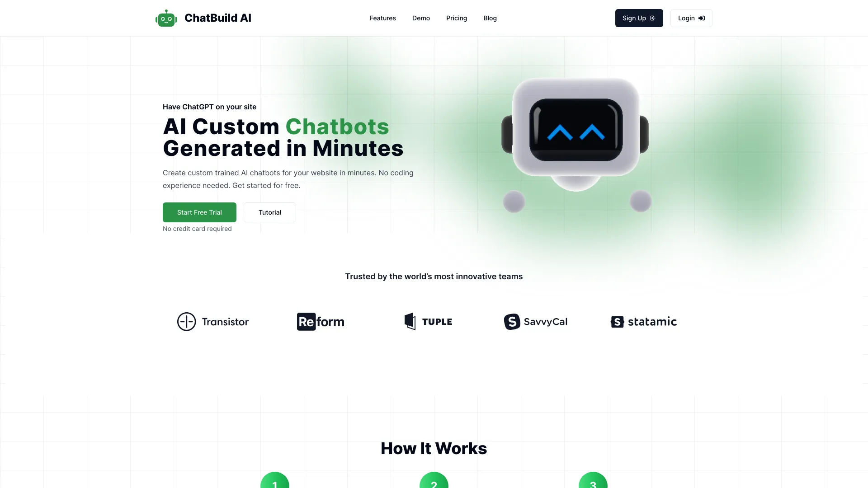This screenshot has height=488, width=868.
Task: Toggle the Features navigation menu item
Action: [x=382, y=18]
